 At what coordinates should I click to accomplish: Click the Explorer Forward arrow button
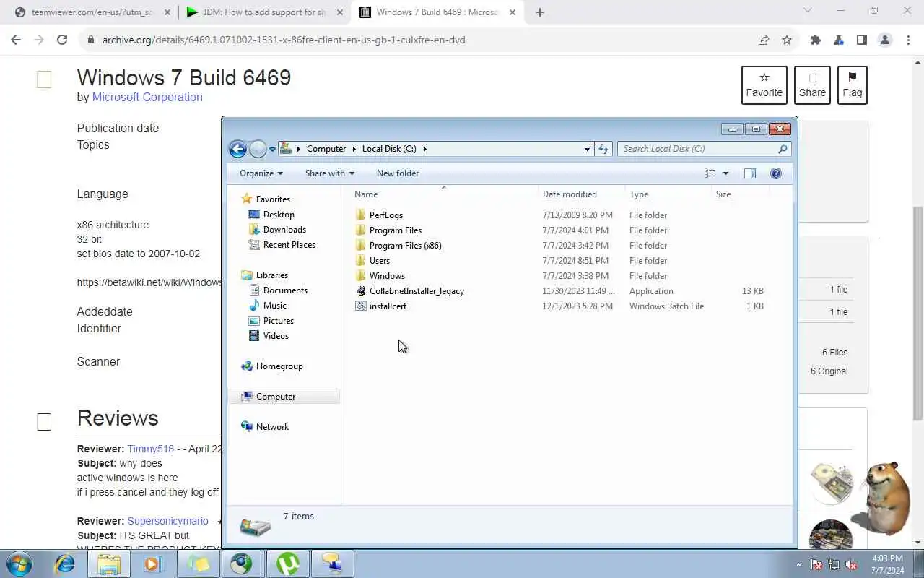tap(258, 149)
